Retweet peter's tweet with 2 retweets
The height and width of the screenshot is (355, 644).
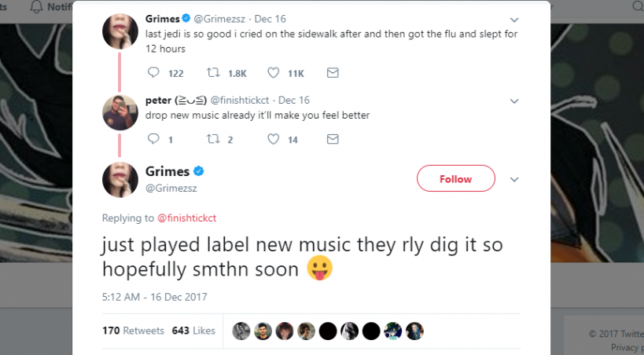[x=213, y=139]
